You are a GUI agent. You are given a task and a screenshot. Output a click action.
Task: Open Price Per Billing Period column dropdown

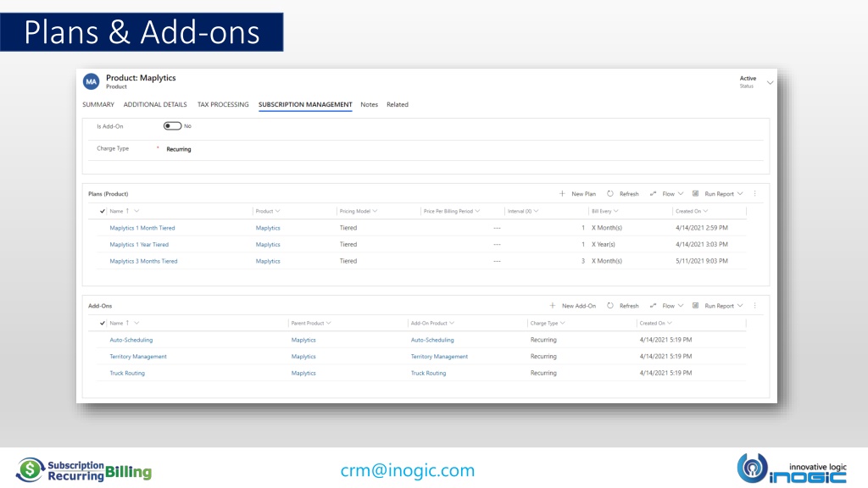477,211
